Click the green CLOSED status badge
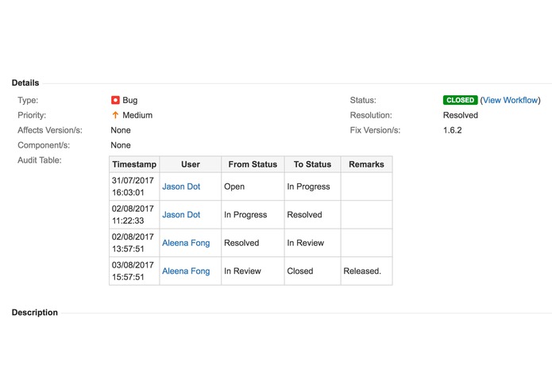The image size is (552, 392). [460, 100]
